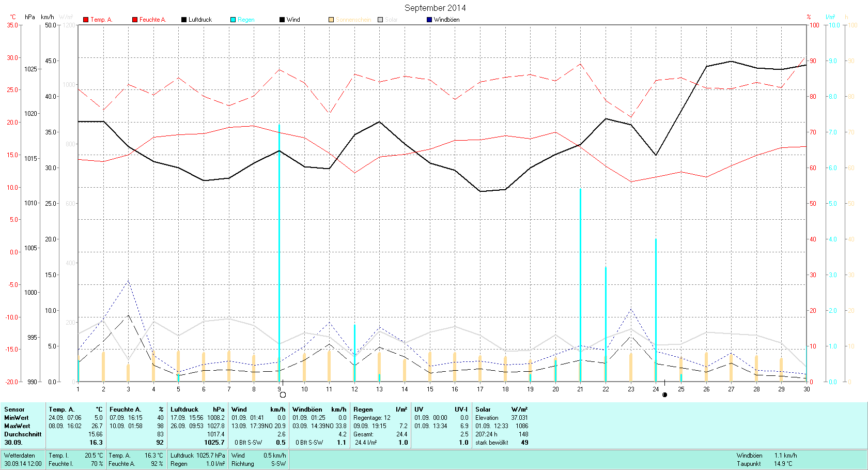Click the Windböen value 1.1 km/h in status bar
The image size is (868, 470).
point(785,456)
